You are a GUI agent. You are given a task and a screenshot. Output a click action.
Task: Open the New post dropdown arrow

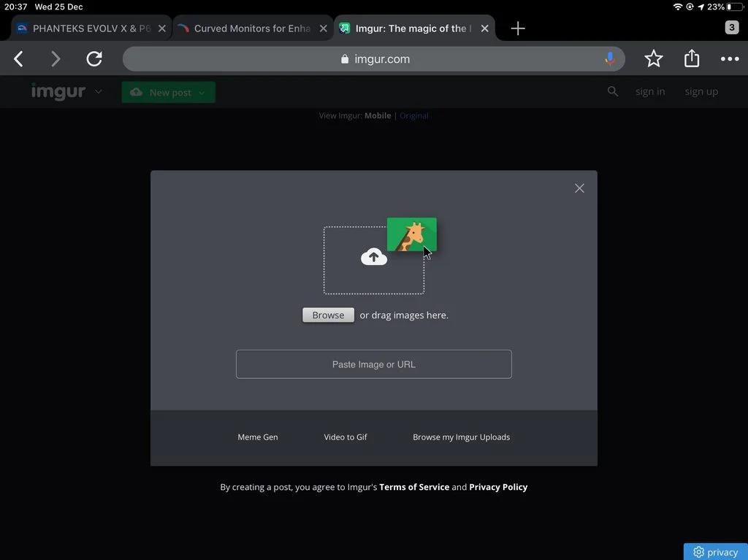click(202, 93)
